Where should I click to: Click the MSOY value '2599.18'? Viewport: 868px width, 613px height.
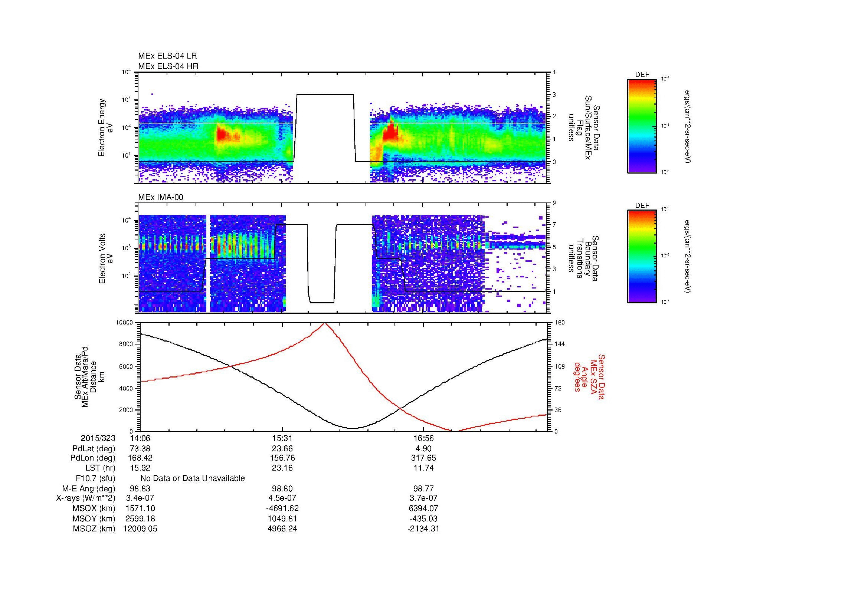tap(140, 519)
